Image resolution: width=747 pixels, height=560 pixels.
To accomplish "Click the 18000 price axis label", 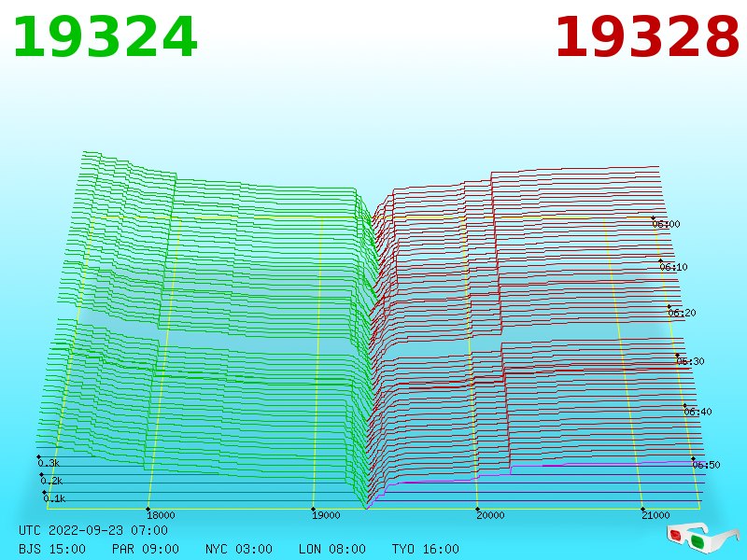I will click(x=161, y=515).
